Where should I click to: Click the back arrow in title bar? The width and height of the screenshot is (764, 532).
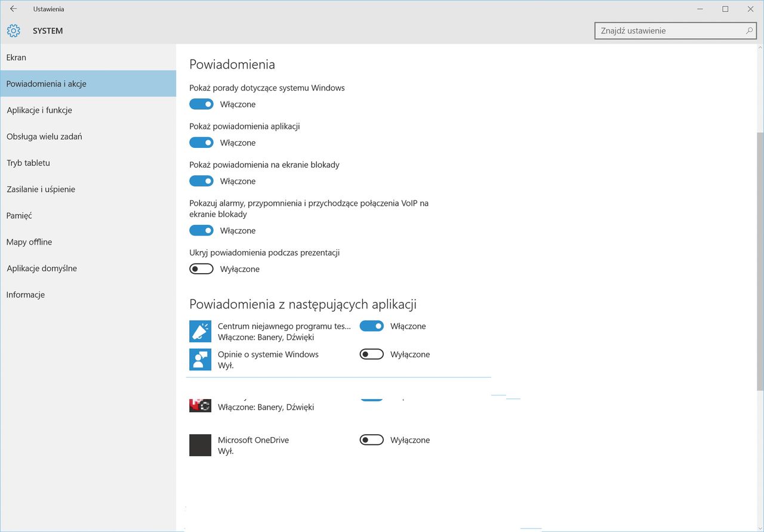[14, 9]
